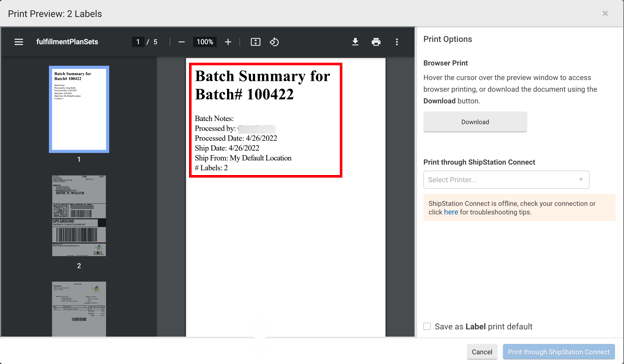Check Save as Label print default
The height and width of the screenshot is (364, 624).
427,326
